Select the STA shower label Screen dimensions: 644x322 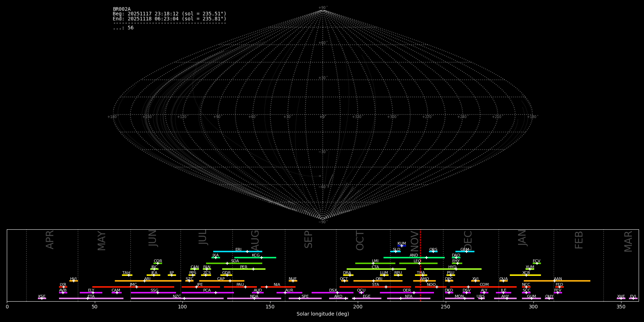point(375,285)
